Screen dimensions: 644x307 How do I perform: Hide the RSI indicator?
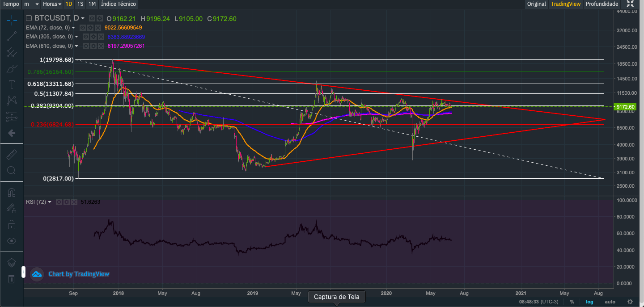[x=59, y=202]
